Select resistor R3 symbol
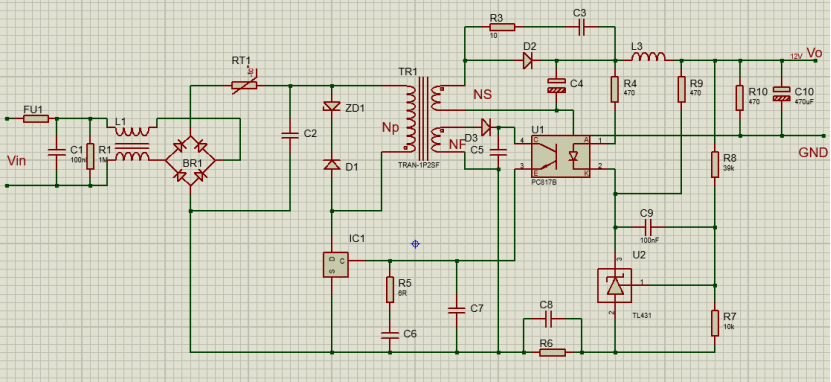The height and width of the screenshot is (382, 831). pos(501,28)
